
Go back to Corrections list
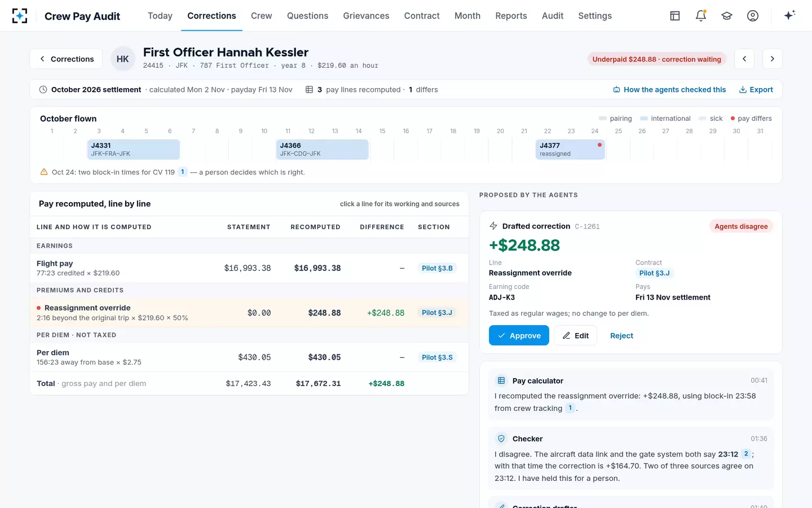pyautogui.click(x=66, y=59)
